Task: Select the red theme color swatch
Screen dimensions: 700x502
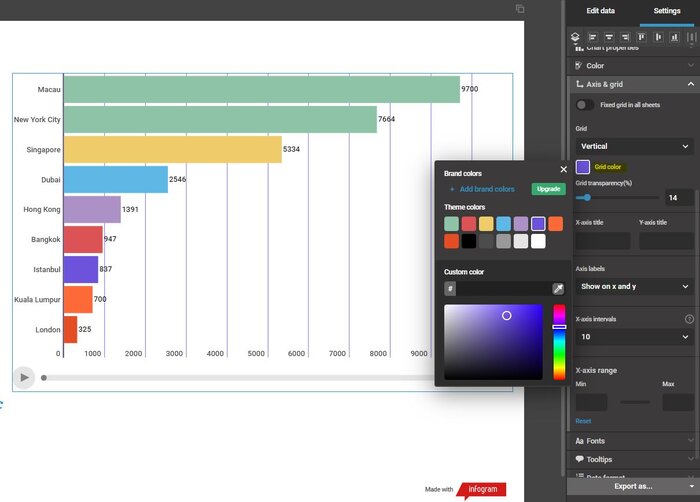Action: 469,224
